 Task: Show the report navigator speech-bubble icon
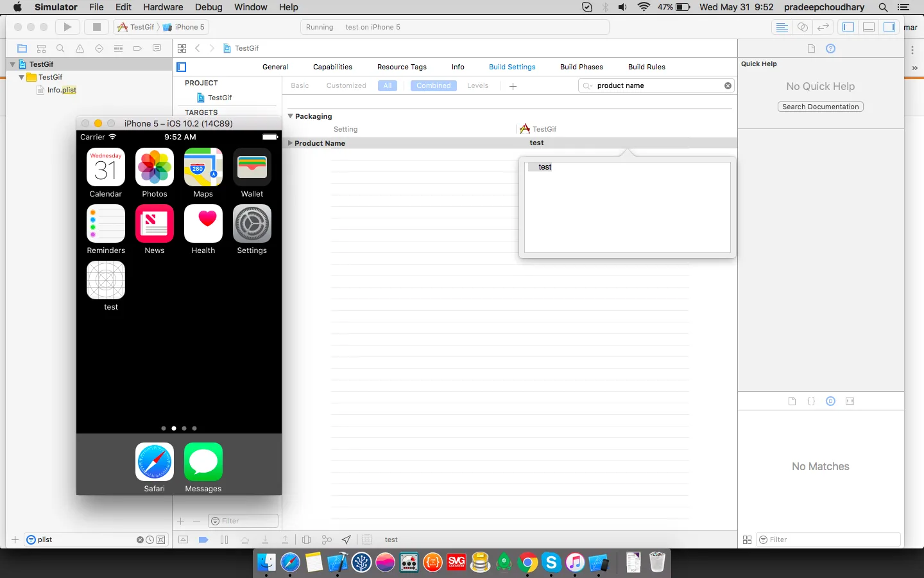coord(157,48)
